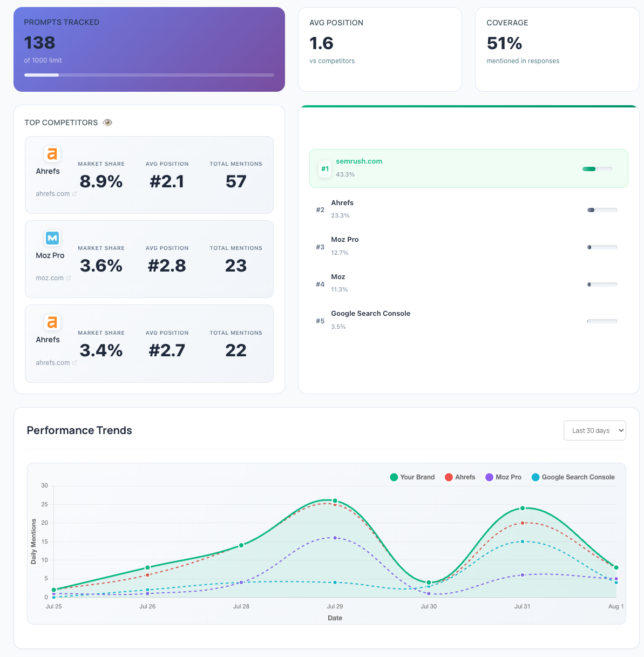This screenshot has width=644, height=657.
Task: Click the external link icon in the 22 mentions card
Action: click(x=74, y=363)
